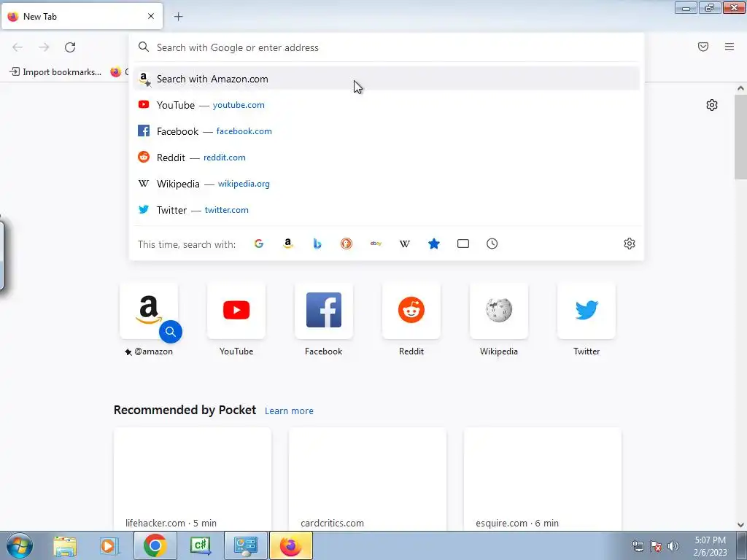Open Google Chrome from taskbar

click(x=155, y=545)
